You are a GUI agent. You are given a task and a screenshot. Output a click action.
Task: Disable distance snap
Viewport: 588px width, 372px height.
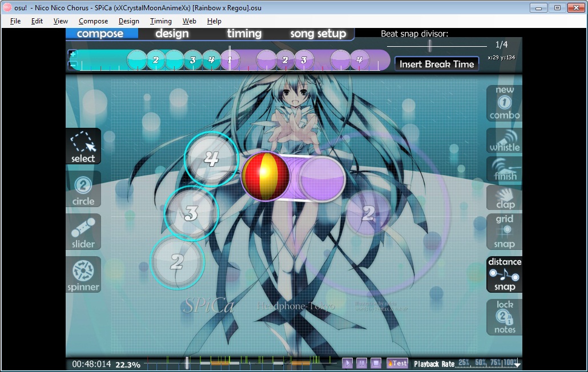click(x=505, y=274)
